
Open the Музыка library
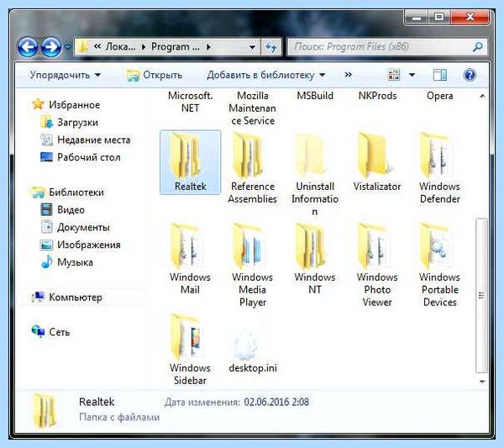pos(67,262)
